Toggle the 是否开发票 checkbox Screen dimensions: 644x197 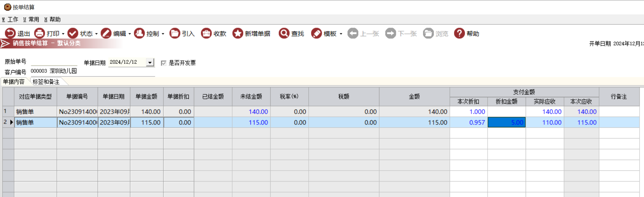164,63
